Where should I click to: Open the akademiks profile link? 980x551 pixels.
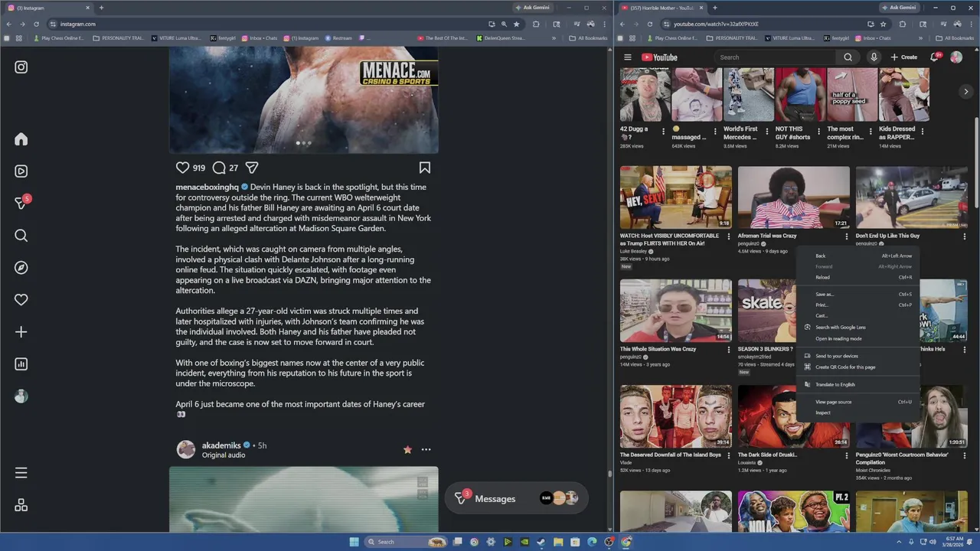(221, 445)
